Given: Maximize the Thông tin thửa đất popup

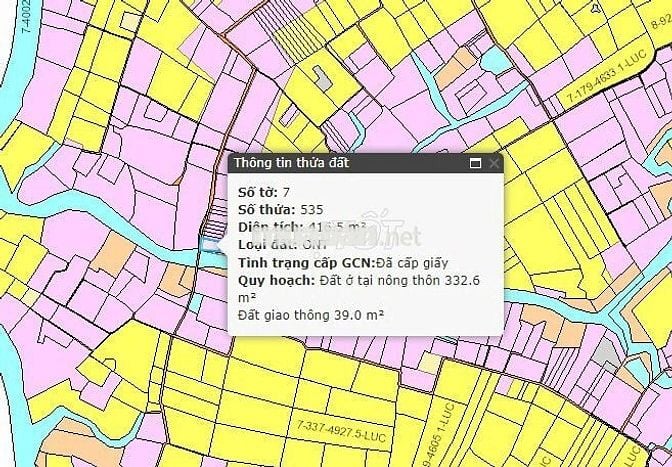Looking at the screenshot, I should tap(476, 163).
